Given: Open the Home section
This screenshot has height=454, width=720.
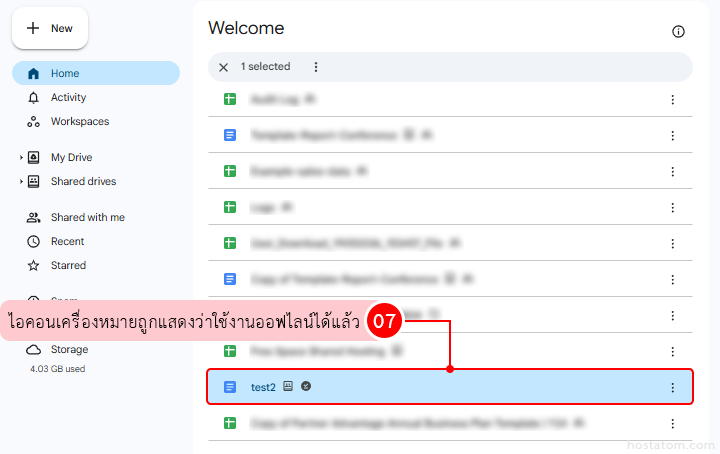Looking at the screenshot, I should click(x=96, y=73).
